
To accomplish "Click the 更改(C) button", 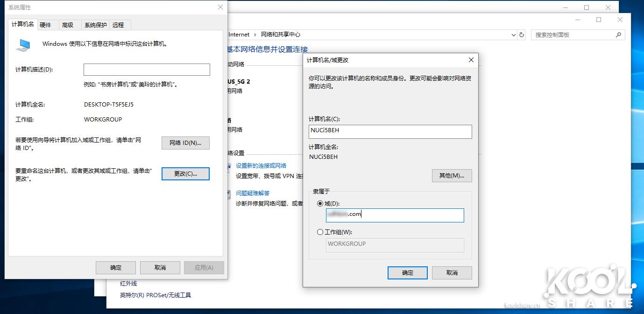I will (185, 173).
